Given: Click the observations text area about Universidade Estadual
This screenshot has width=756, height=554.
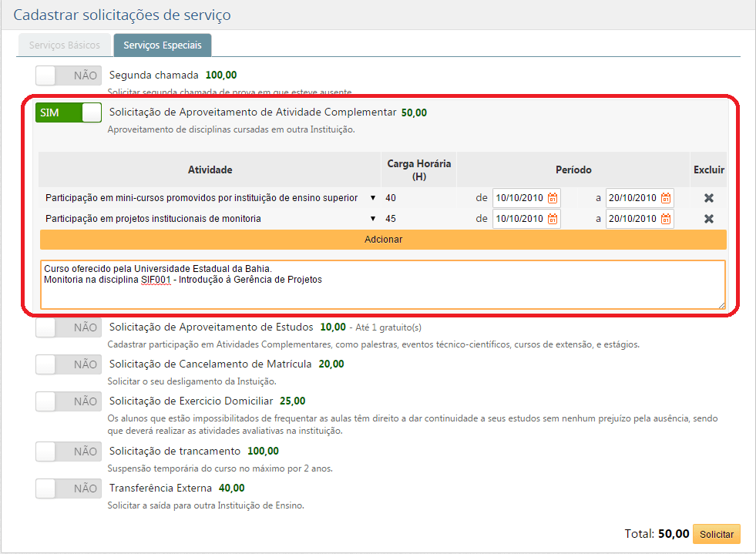Looking at the screenshot, I should (x=383, y=284).
